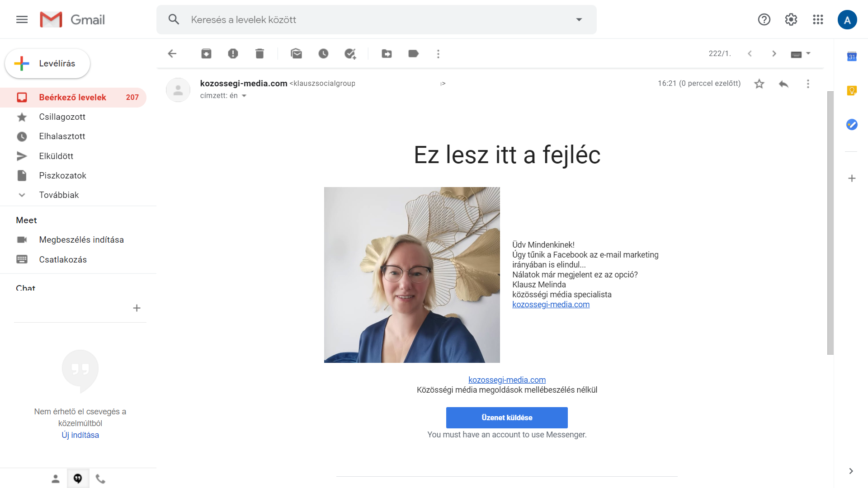Delete this email with trash icon
This screenshot has height=488, width=868.
pos(259,54)
